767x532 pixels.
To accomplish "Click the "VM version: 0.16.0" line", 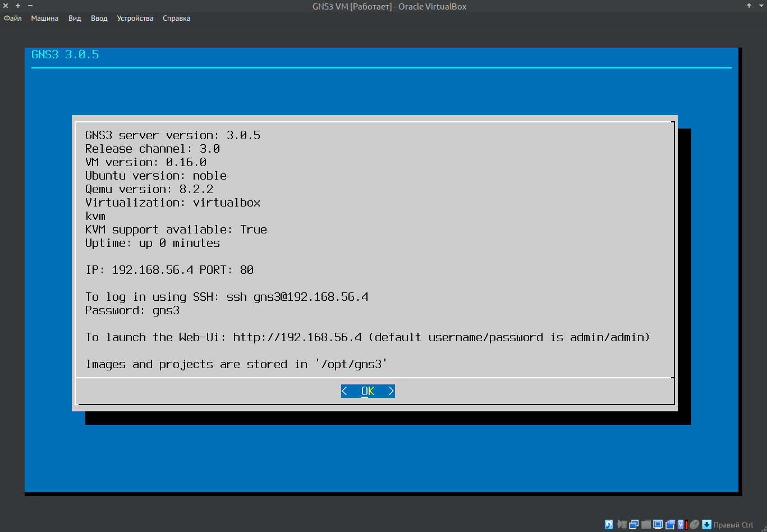I will coord(146,162).
